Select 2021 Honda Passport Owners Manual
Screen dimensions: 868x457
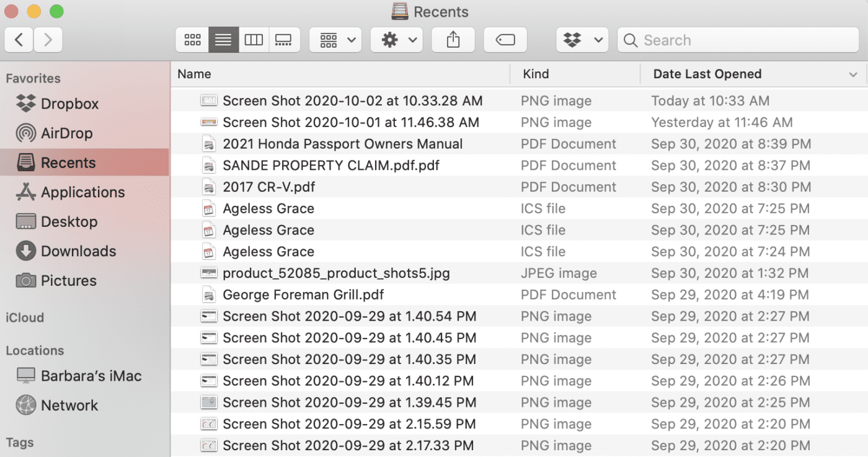point(342,144)
